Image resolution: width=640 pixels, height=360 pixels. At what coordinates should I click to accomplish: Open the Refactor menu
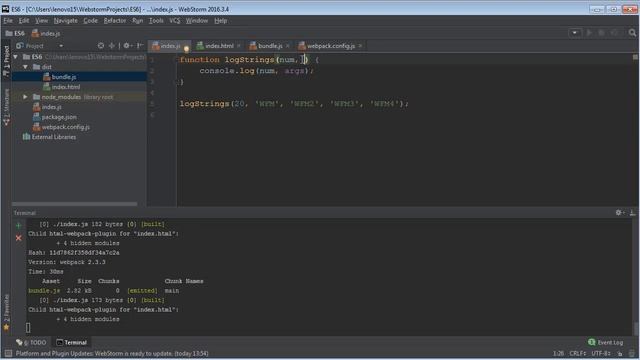tap(115, 20)
